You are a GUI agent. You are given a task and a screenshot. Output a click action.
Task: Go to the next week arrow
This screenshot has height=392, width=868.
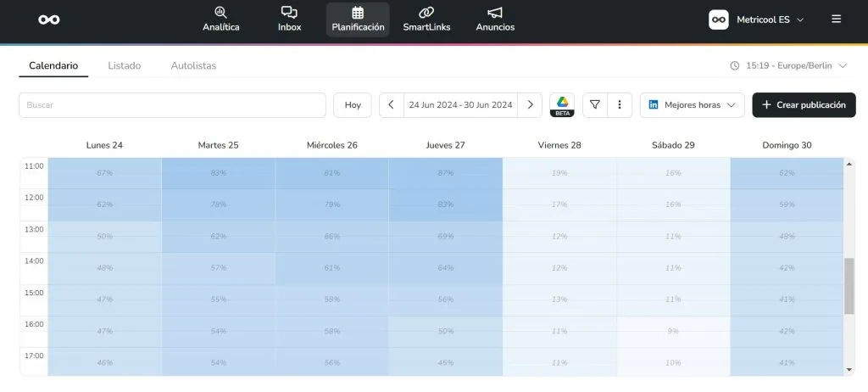coord(530,105)
